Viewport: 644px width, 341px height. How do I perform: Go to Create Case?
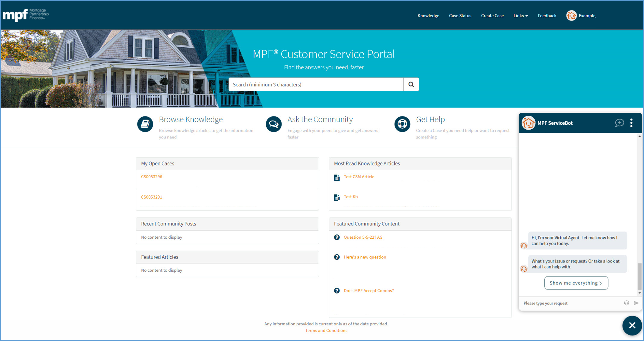492,16
